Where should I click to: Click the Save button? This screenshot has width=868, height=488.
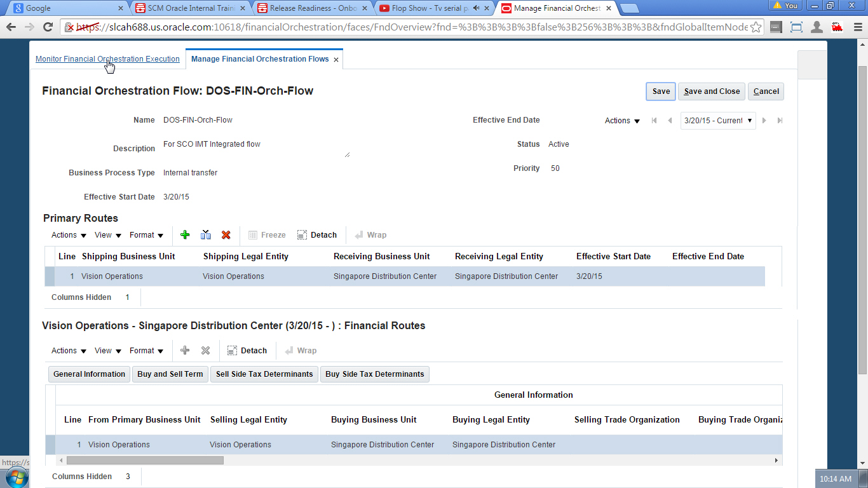661,91
